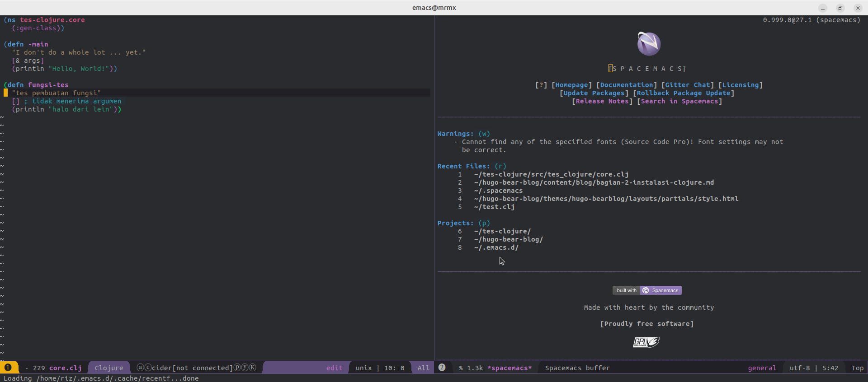Click the -main function name
The width and height of the screenshot is (868, 382).
(x=38, y=44)
